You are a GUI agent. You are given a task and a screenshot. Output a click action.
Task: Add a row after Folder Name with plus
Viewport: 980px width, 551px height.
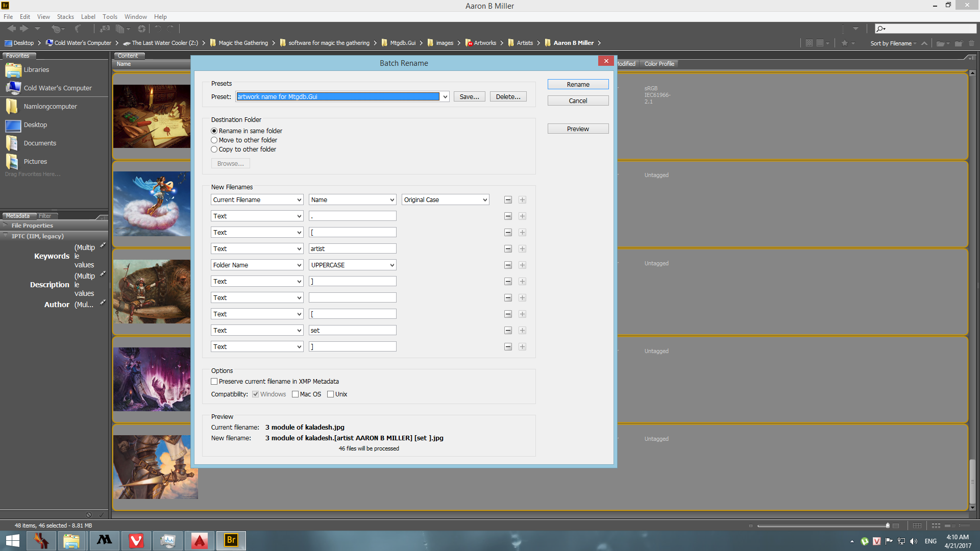tap(522, 265)
